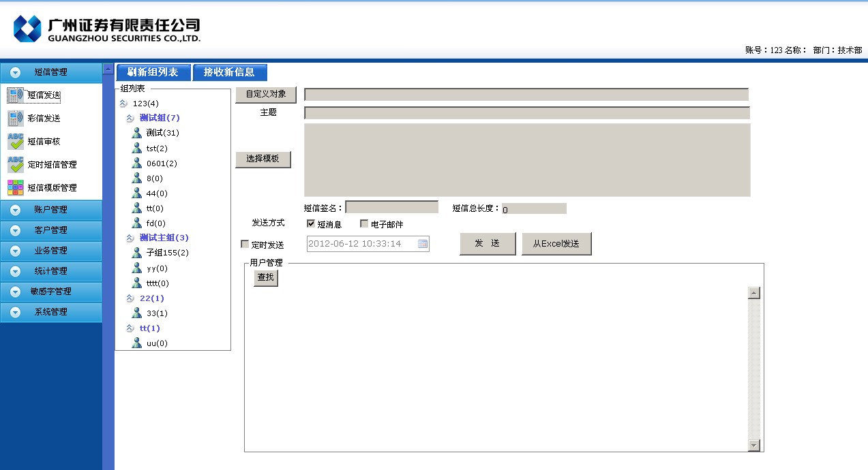Collapse the tt(1) group

coord(130,328)
